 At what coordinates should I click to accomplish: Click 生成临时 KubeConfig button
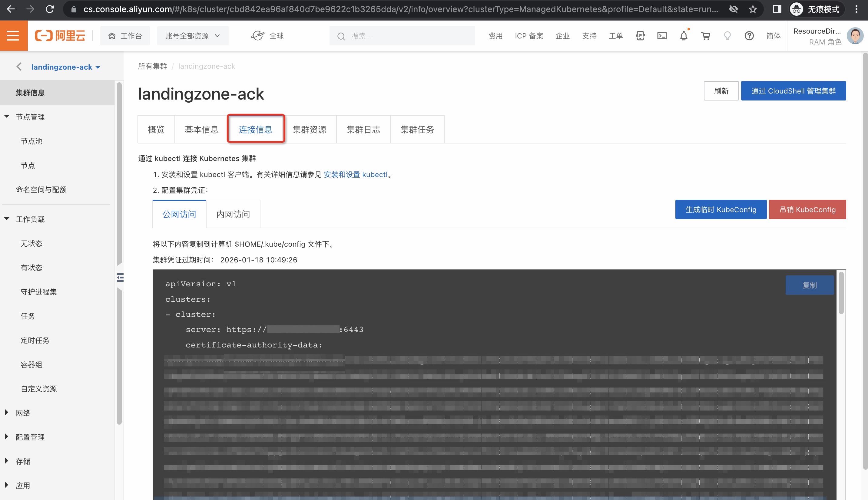[721, 209]
